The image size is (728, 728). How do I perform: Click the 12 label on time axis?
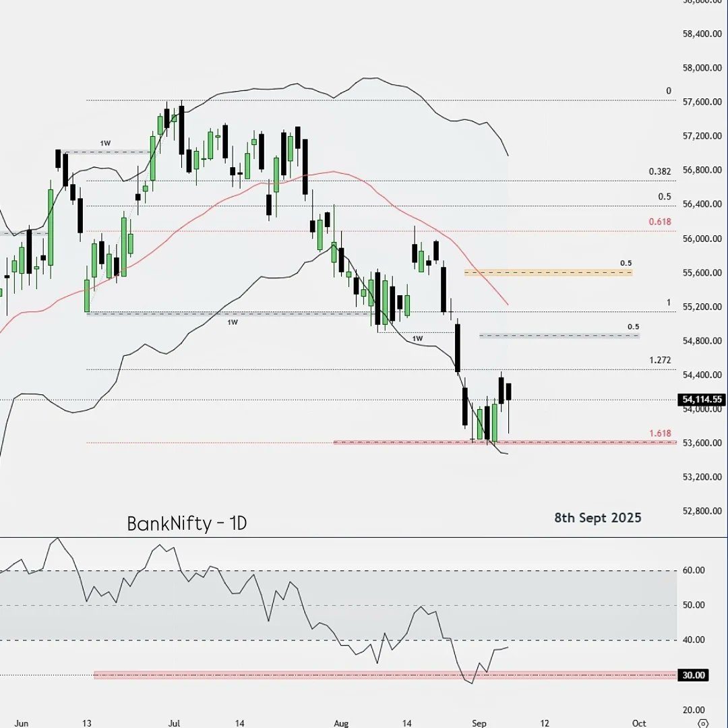[x=544, y=723]
